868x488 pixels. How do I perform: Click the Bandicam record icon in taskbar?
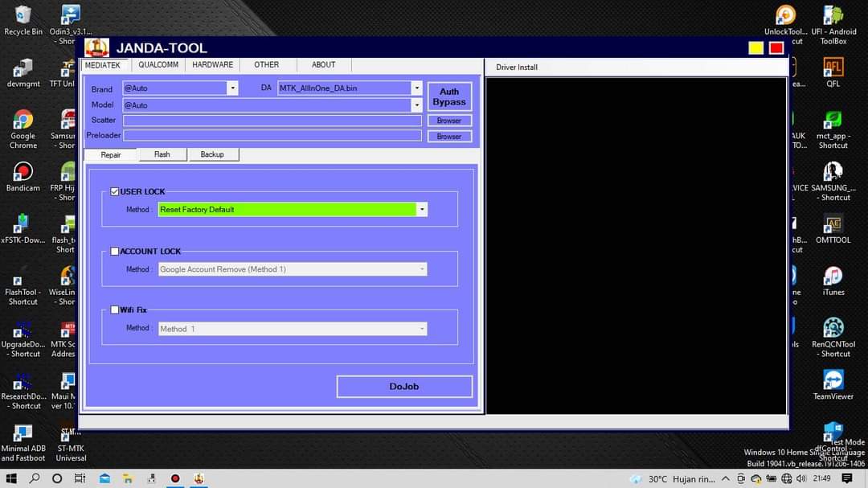(175, 478)
